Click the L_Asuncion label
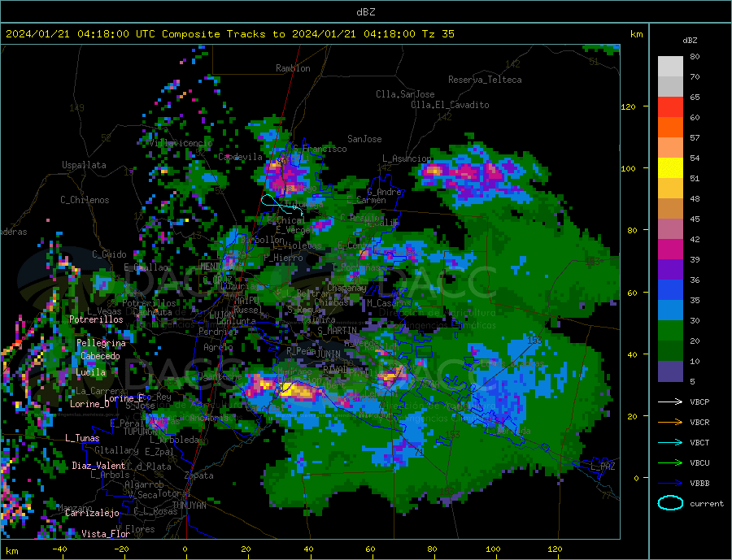 point(407,158)
